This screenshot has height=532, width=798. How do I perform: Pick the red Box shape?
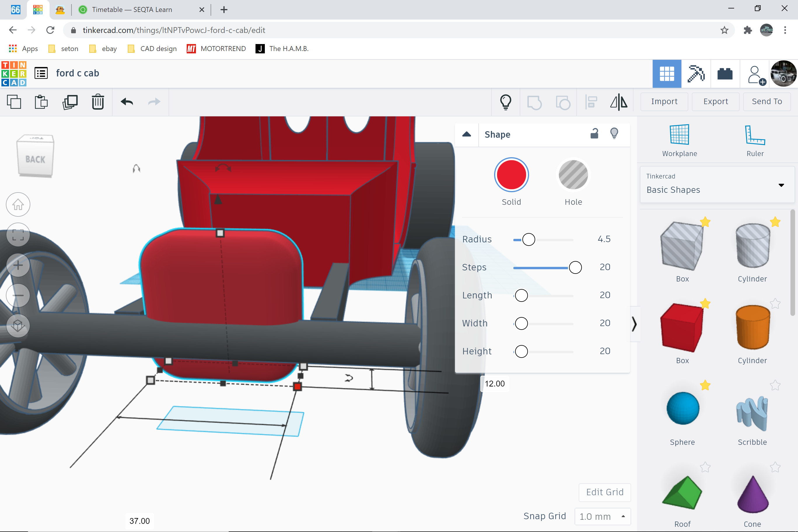(x=682, y=328)
